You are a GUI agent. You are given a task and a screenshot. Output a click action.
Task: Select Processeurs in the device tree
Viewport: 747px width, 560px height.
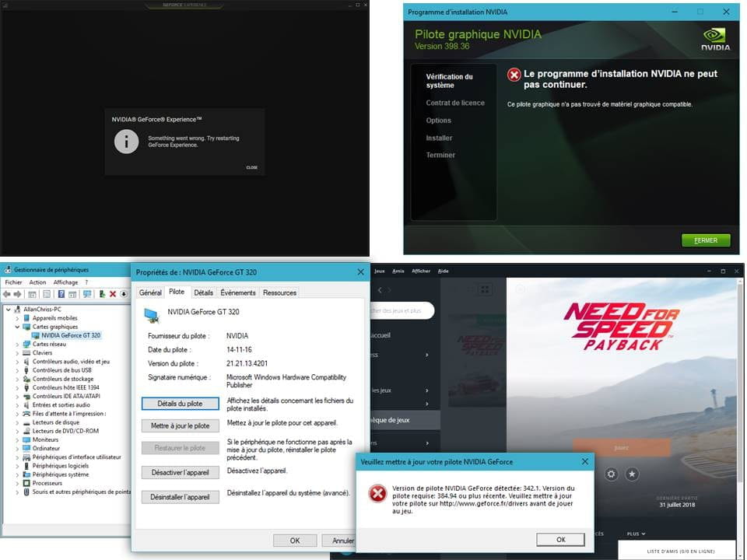click(47, 483)
